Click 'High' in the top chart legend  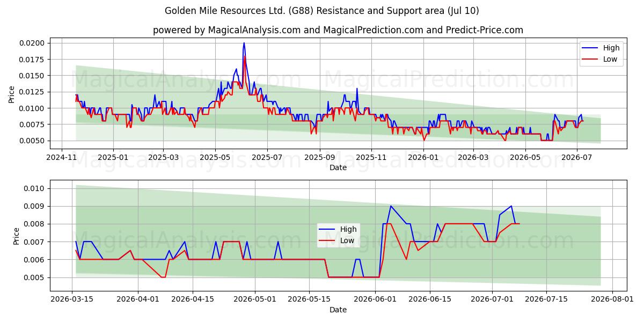pos(611,48)
